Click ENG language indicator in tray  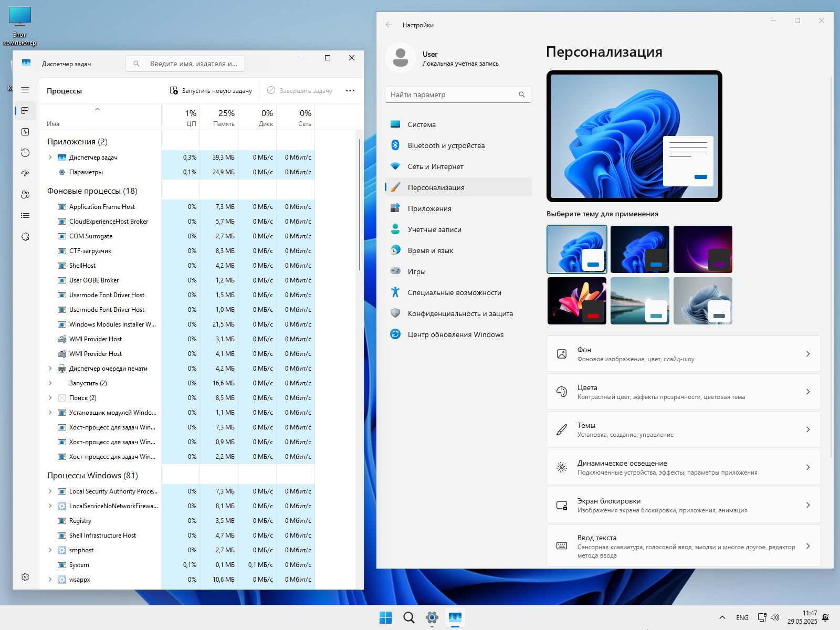click(742, 618)
